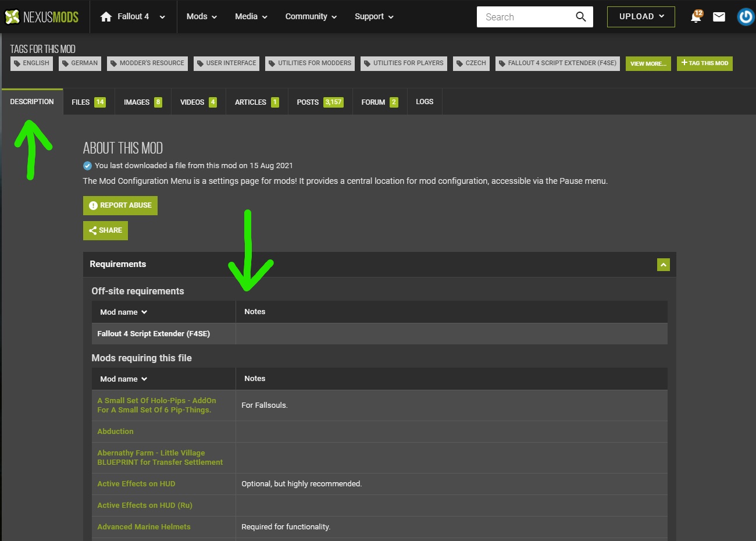This screenshot has height=541, width=756.
Task: Click the Share button
Action: tap(105, 230)
